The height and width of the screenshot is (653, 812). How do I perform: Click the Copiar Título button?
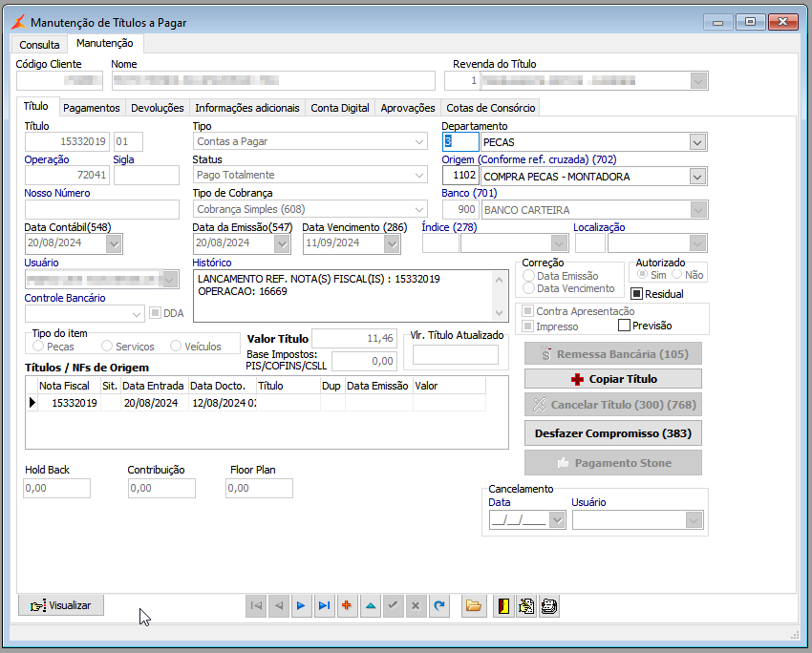[612, 379]
